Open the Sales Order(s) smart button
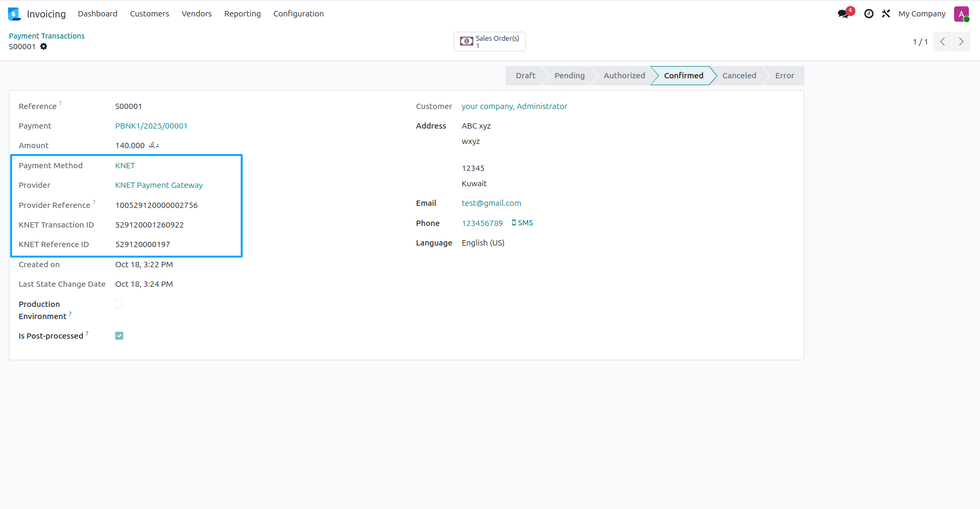 tap(490, 41)
